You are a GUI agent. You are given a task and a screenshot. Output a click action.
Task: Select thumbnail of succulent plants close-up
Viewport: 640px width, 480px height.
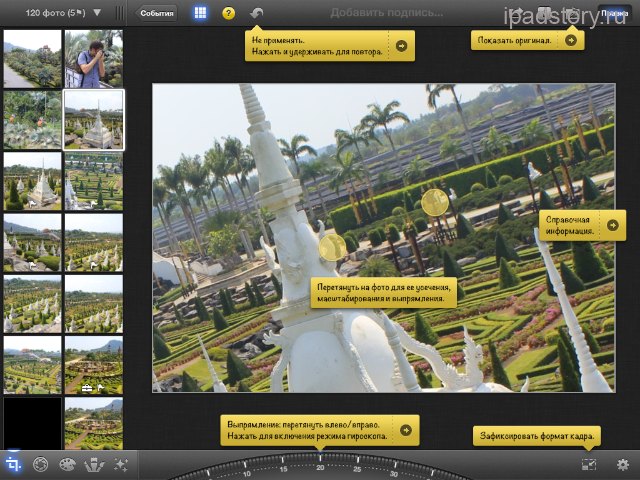(x=32, y=120)
